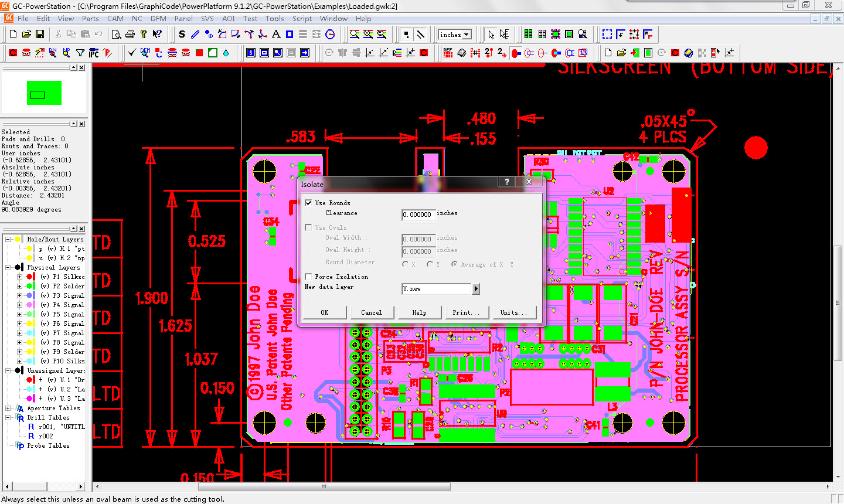Click the Print... button
This screenshot has width=844, height=504.
[x=466, y=312]
